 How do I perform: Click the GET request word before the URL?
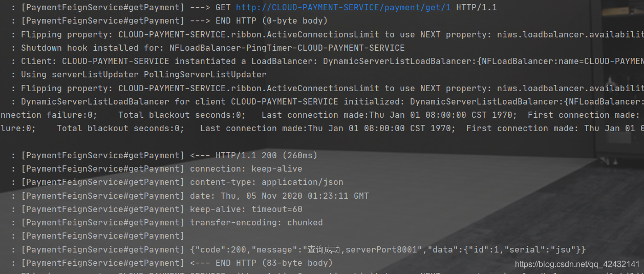[223, 8]
